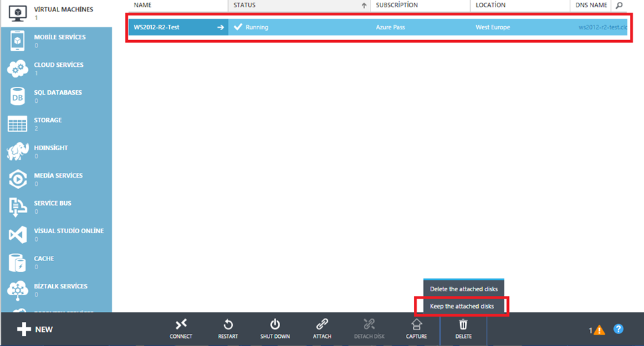Image resolution: width=644 pixels, height=346 pixels.
Task: Choose Keep the attached disks
Action: pyautogui.click(x=462, y=306)
